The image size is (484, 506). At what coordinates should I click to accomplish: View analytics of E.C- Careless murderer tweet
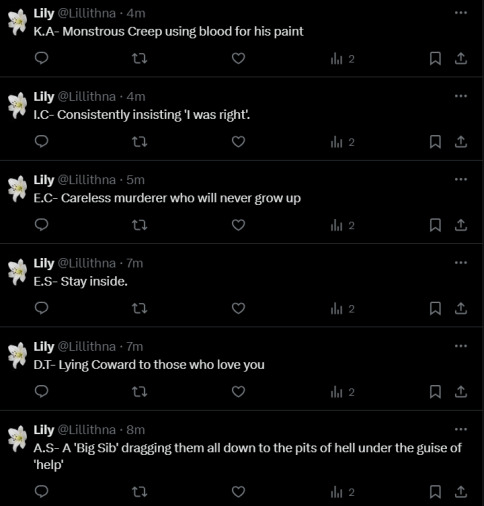[342, 226]
